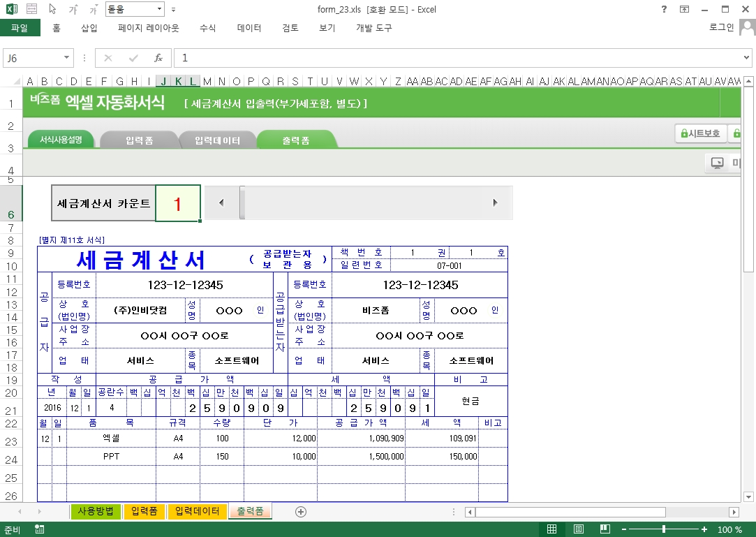This screenshot has width=756, height=537.
Task: Add a new sheet with plus icon
Action: coord(301,511)
